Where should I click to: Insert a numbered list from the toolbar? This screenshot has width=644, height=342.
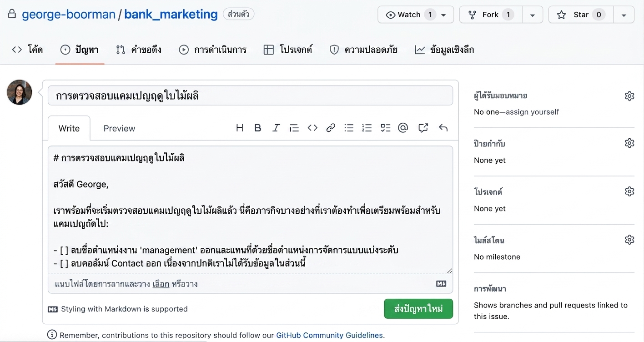tap(367, 128)
